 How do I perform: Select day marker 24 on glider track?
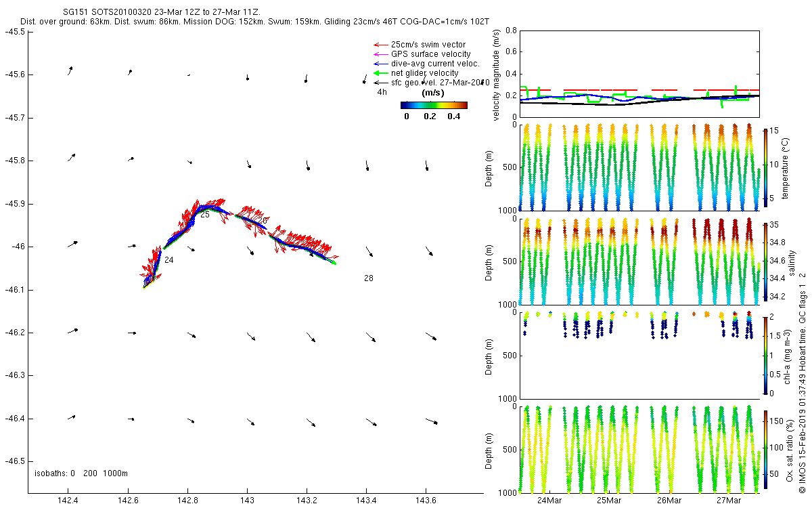pyautogui.click(x=169, y=260)
